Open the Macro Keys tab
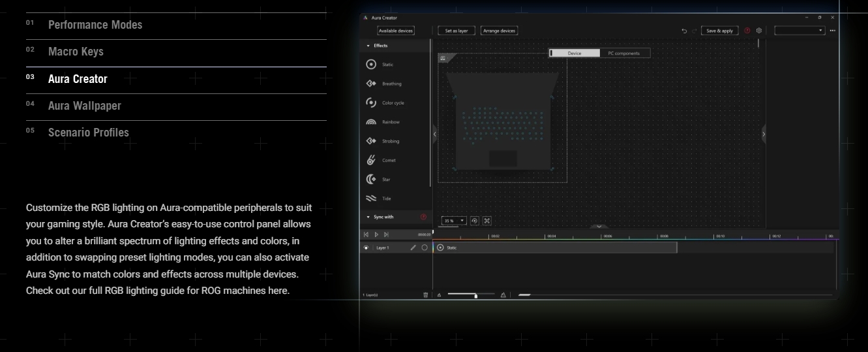Viewport: 868px width, 352px height. [76, 52]
